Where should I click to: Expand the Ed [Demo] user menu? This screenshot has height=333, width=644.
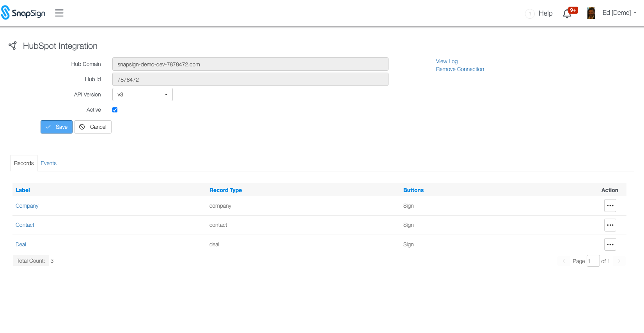tap(619, 13)
